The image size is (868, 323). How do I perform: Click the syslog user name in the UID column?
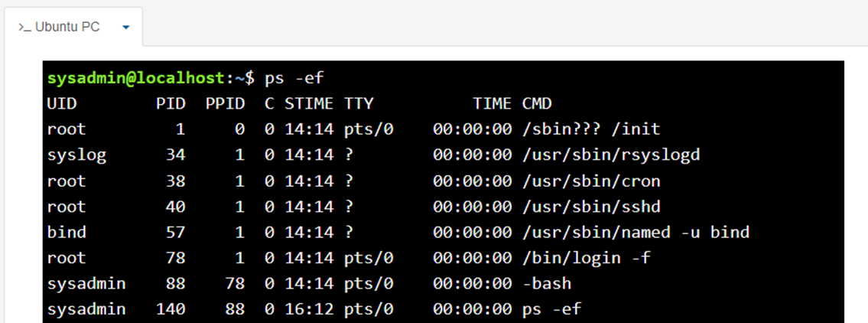click(x=76, y=155)
